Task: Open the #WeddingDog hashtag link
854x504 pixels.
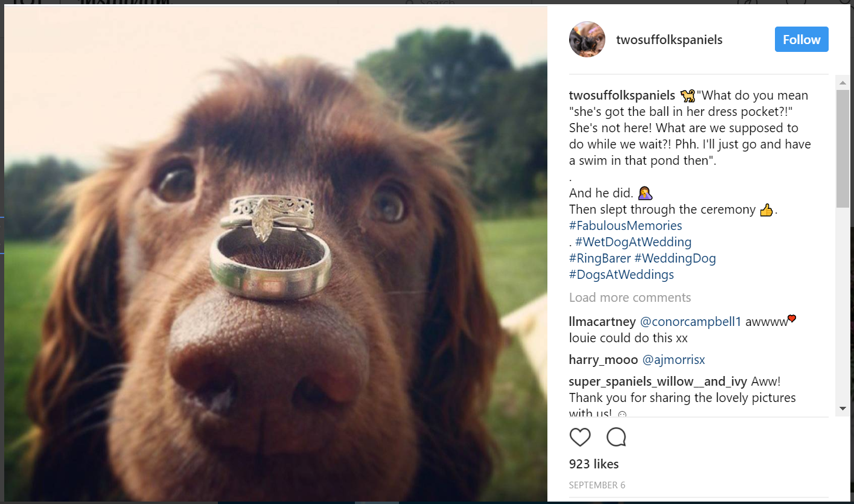Action: [675, 258]
